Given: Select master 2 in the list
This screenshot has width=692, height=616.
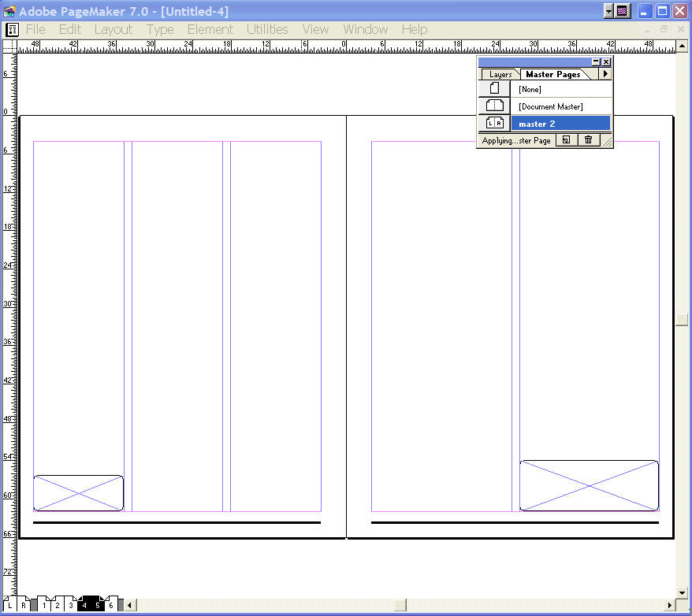Looking at the screenshot, I should point(560,124).
